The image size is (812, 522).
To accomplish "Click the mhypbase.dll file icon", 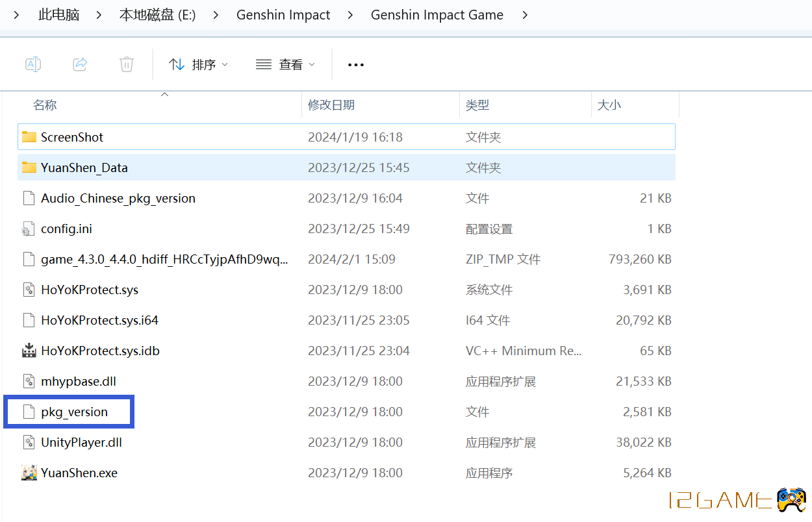I will point(29,381).
